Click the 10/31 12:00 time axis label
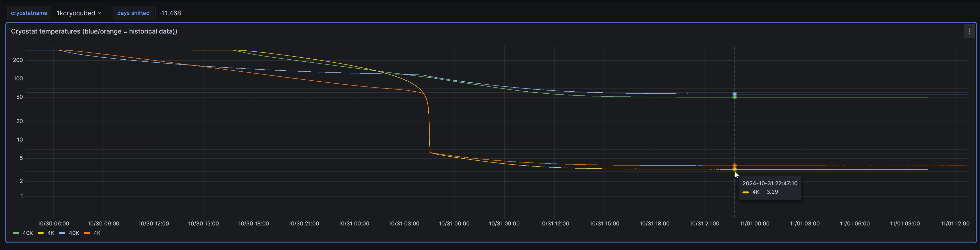 tap(554, 224)
